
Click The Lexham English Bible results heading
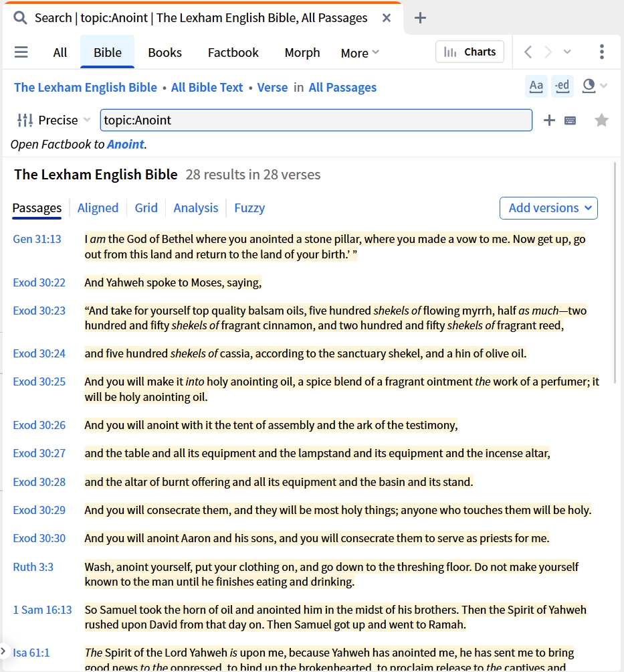(96, 175)
